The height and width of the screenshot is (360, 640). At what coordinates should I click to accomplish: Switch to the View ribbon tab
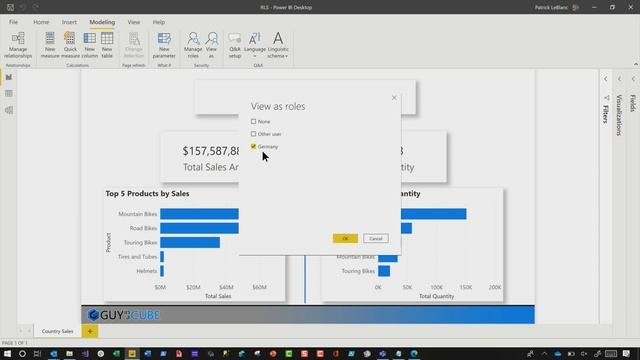coord(133,22)
